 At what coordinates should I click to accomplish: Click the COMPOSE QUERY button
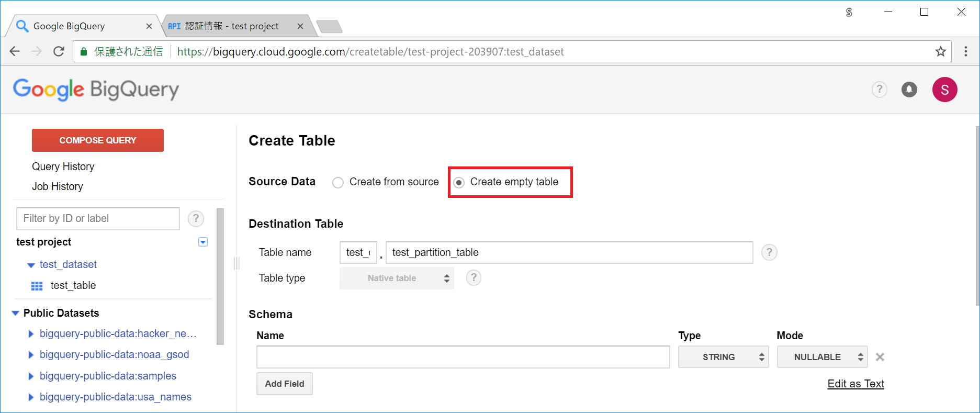click(x=98, y=140)
